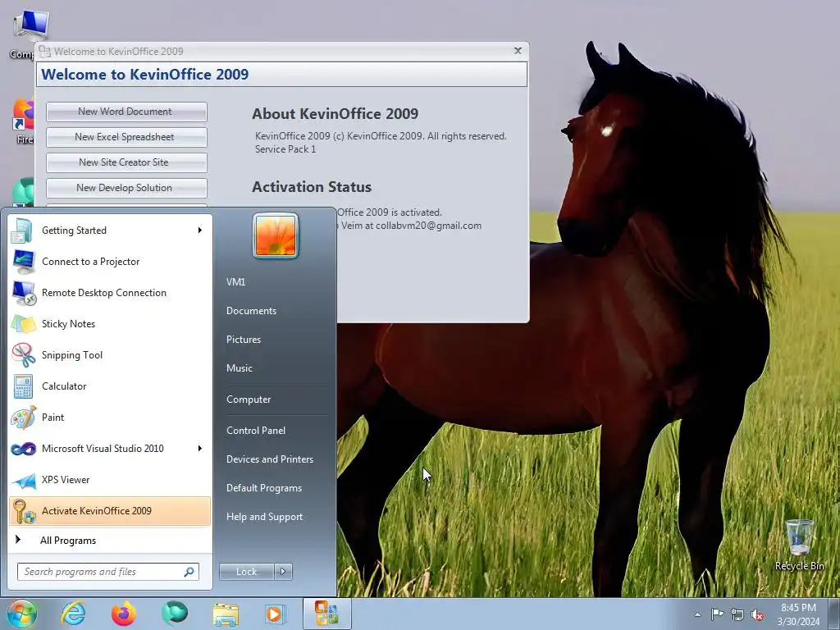Click New Site Creator Site button

coord(126,162)
